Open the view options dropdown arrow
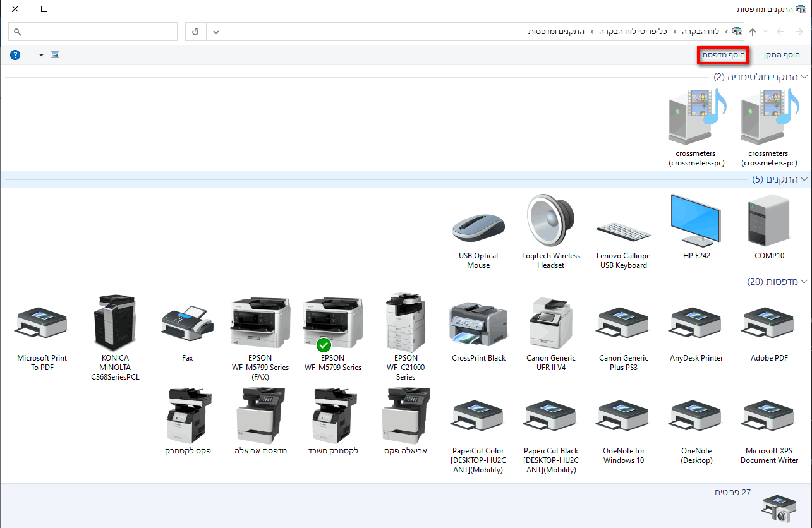812x528 pixels. coord(42,55)
